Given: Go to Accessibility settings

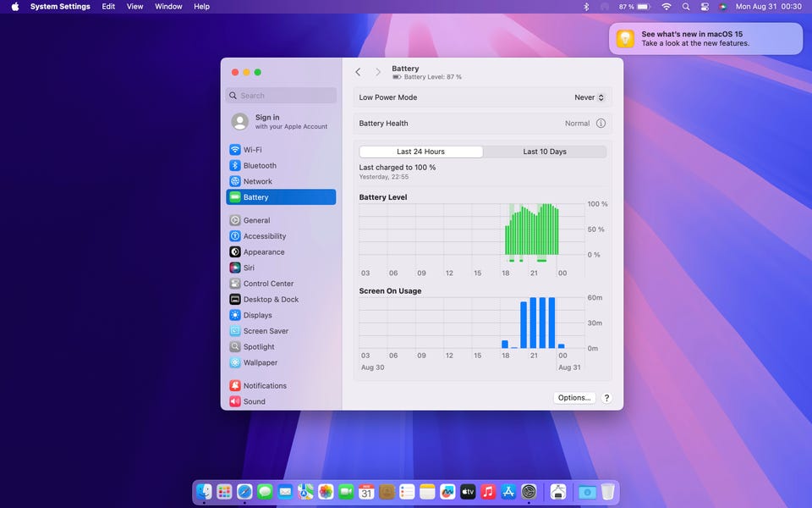Looking at the screenshot, I should click(281, 236).
